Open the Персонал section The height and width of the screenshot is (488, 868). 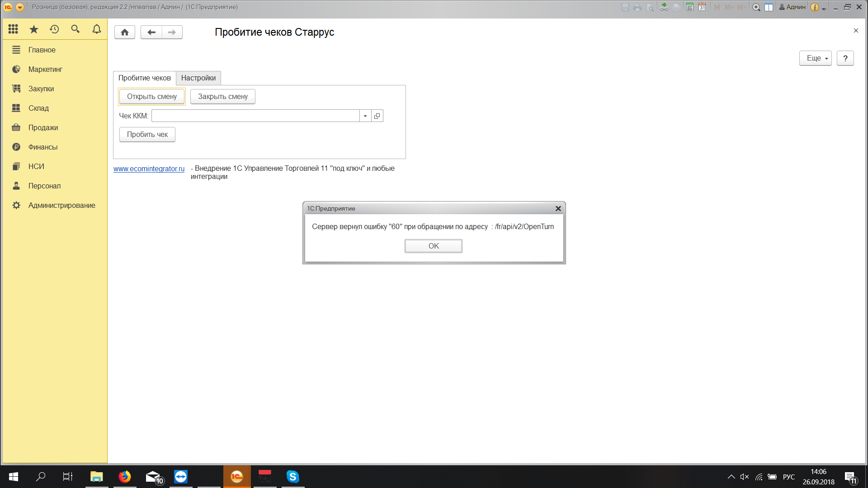click(54, 186)
